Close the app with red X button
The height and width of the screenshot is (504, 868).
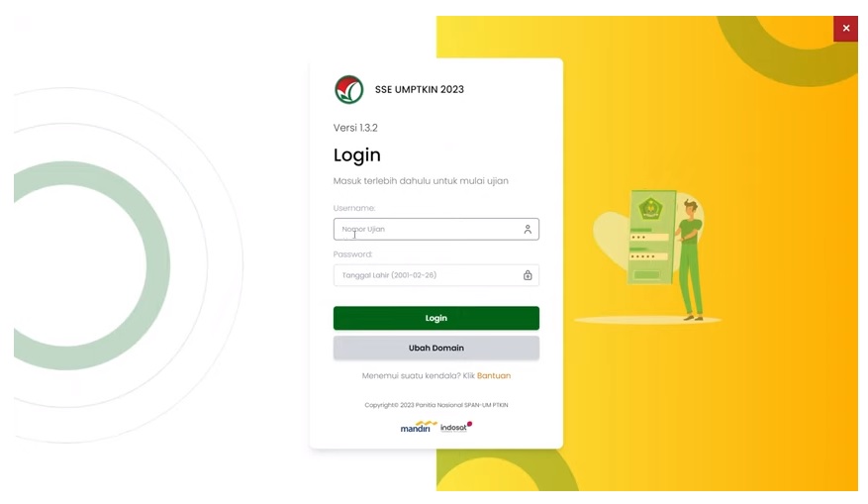coord(846,29)
